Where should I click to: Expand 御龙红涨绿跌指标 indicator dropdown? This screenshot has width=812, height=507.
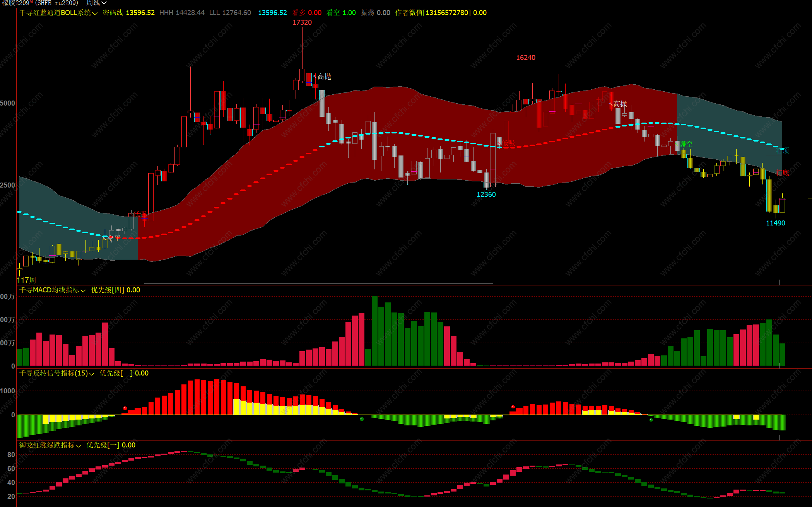tap(79, 446)
